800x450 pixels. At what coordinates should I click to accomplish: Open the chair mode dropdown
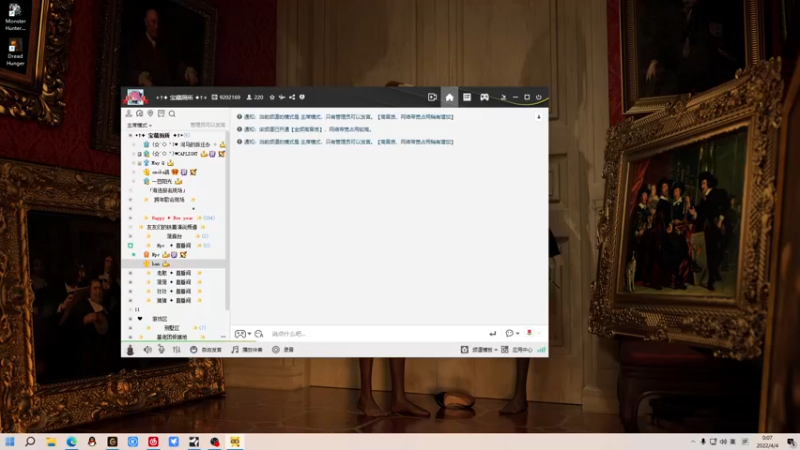pos(139,125)
